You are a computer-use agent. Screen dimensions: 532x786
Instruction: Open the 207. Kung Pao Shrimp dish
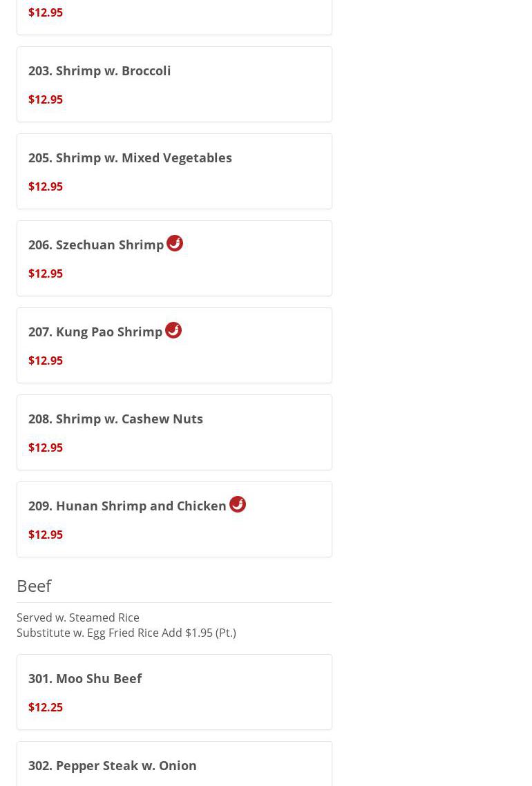(x=95, y=332)
